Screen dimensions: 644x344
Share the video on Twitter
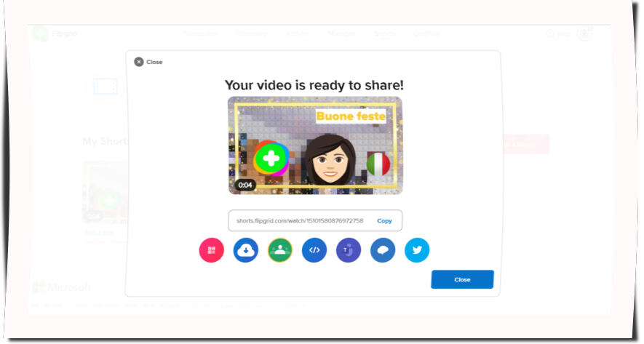pyautogui.click(x=417, y=250)
